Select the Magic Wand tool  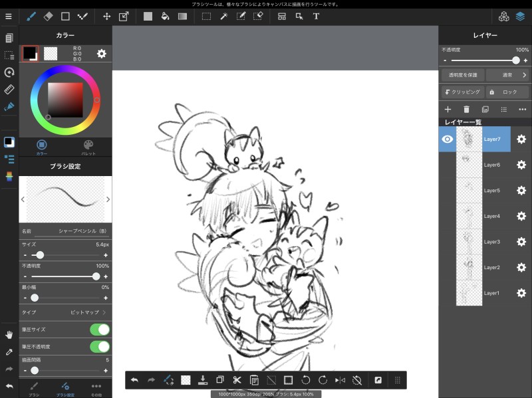coord(223,16)
